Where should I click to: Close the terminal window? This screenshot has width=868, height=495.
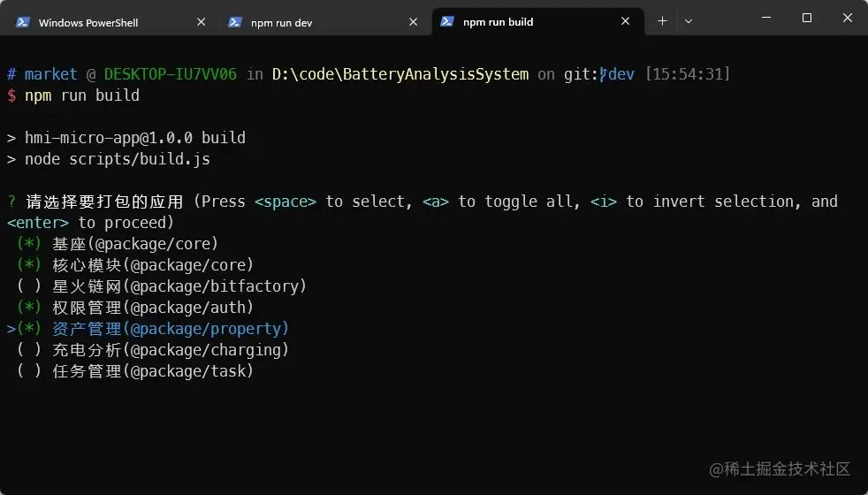click(847, 18)
